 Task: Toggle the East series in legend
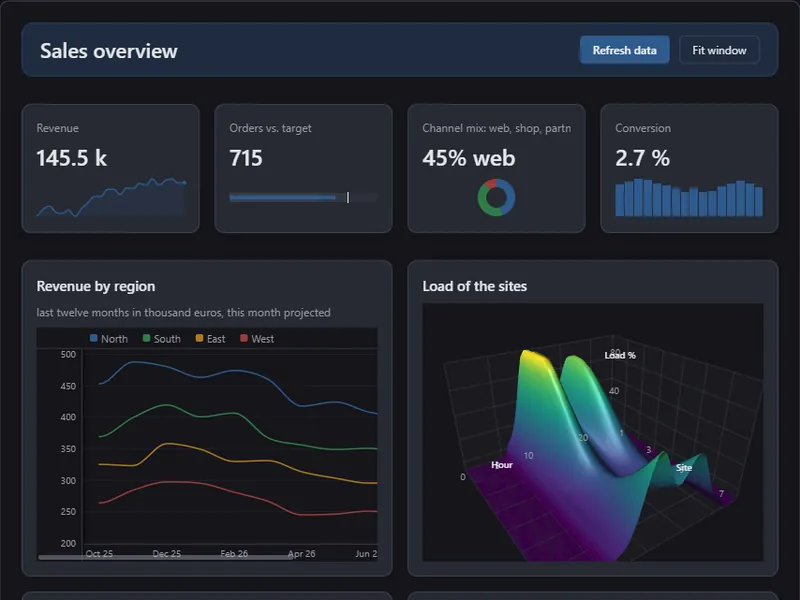coord(210,339)
